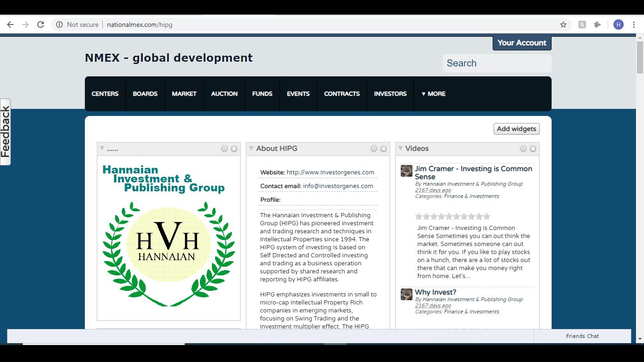Open settings gear on Videos widget

[x=523, y=148]
